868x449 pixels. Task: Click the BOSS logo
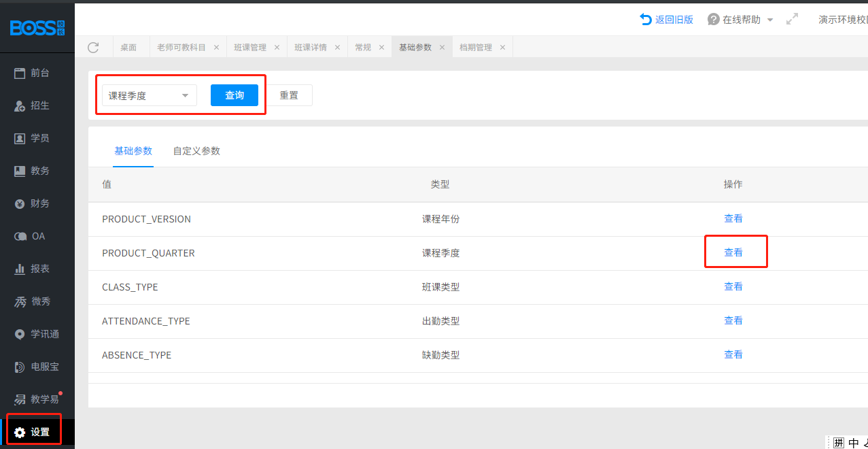(x=37, y=28)
